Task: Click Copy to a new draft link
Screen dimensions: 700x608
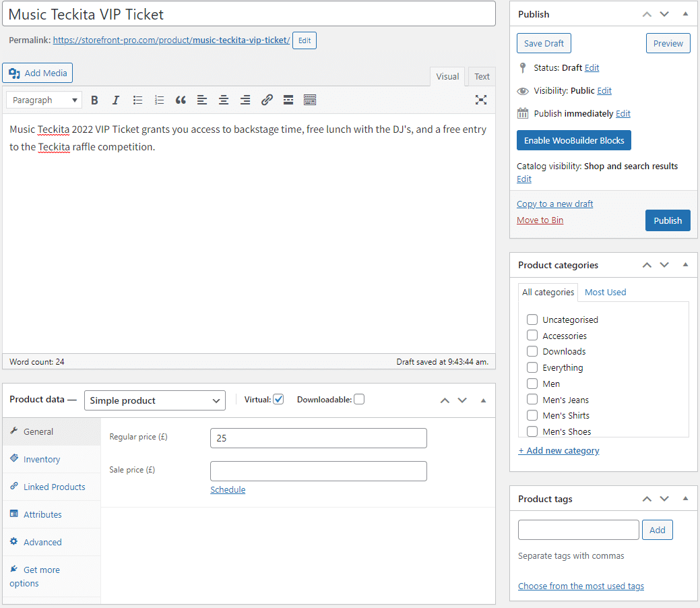Action: click(554, 204)
